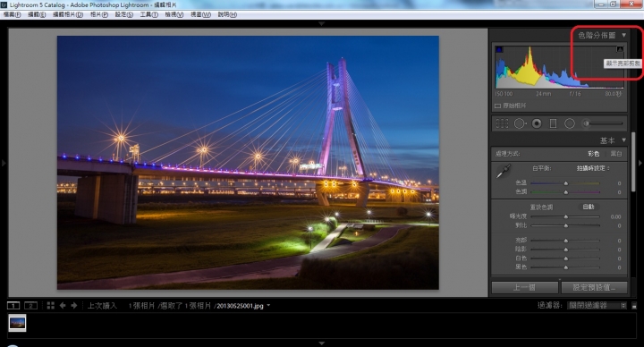644x347 pixels.
Task: Open the 相片(P) menu
Action: tap(99, 14)
